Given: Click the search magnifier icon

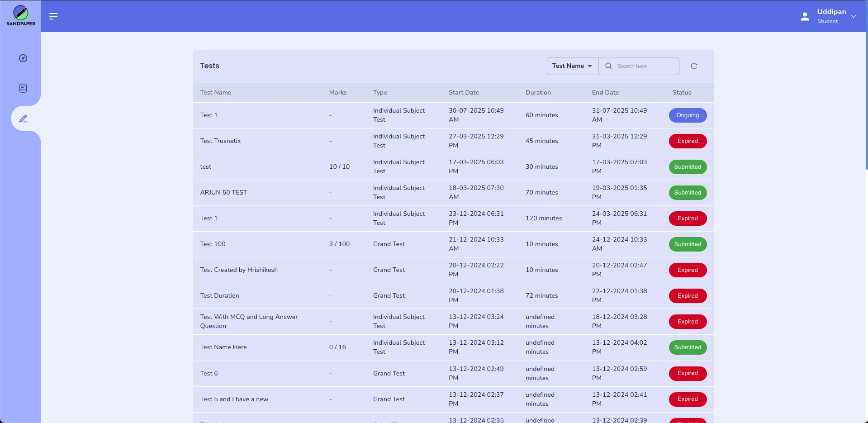Looking at the screenshot, I should coord(608,66).
